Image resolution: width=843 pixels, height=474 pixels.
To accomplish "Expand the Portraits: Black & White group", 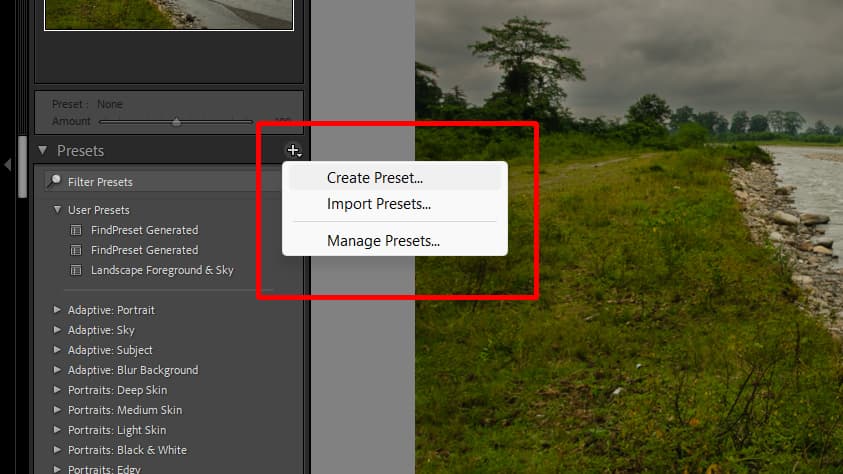I will coord(57,450).
